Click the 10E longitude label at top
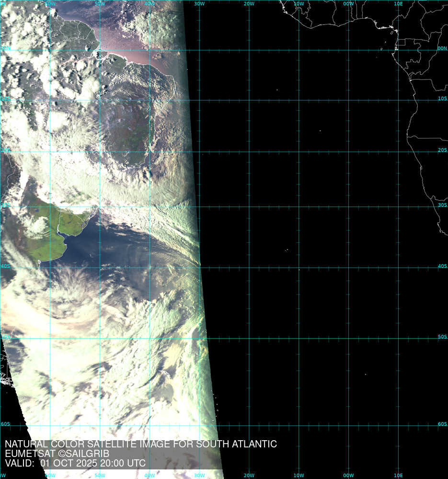 398,4
